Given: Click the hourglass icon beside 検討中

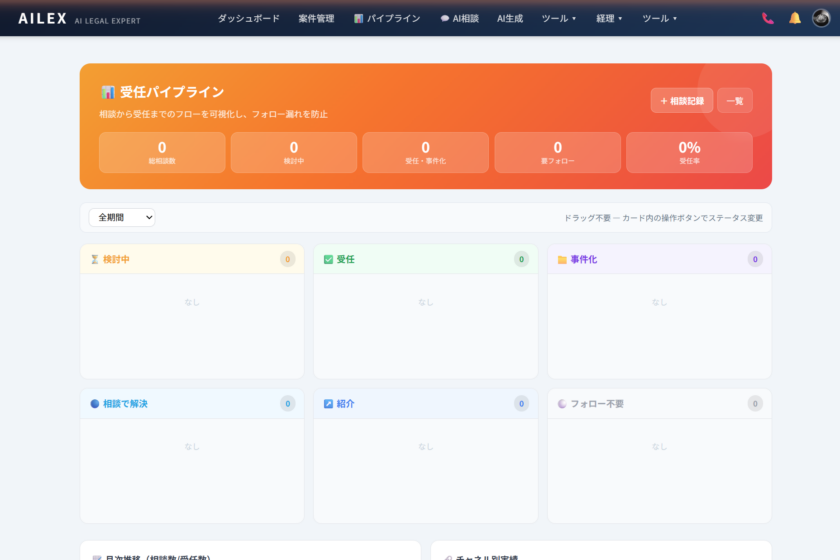Looking at the screenshot, I should pyautogui.click(x=95, y=260).
